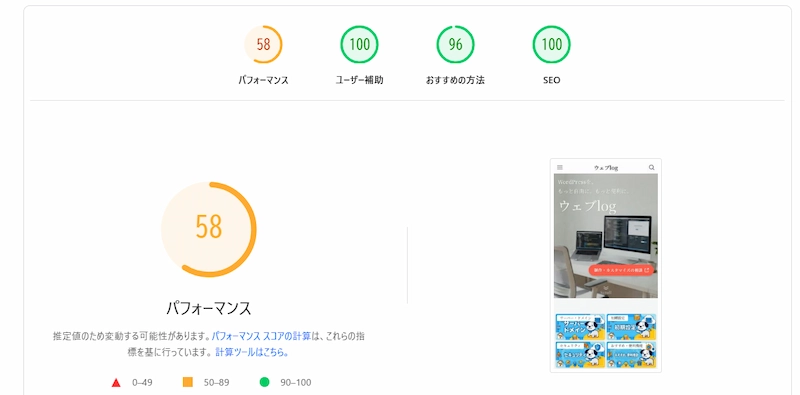The width and height of the screenshot is (800, 395).
Task: Click the green circle 90–100 legend icon
Action: [x=264, y=382]
